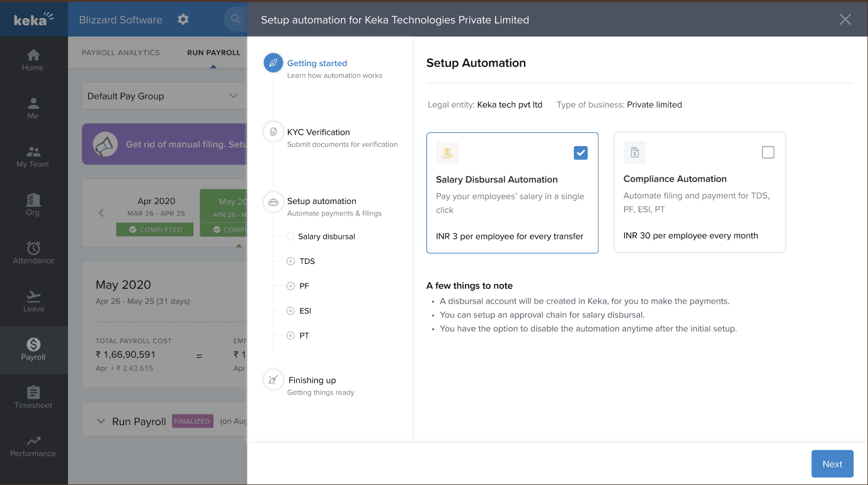
Task: Click the ESI sub-step label
Action: 306,311
